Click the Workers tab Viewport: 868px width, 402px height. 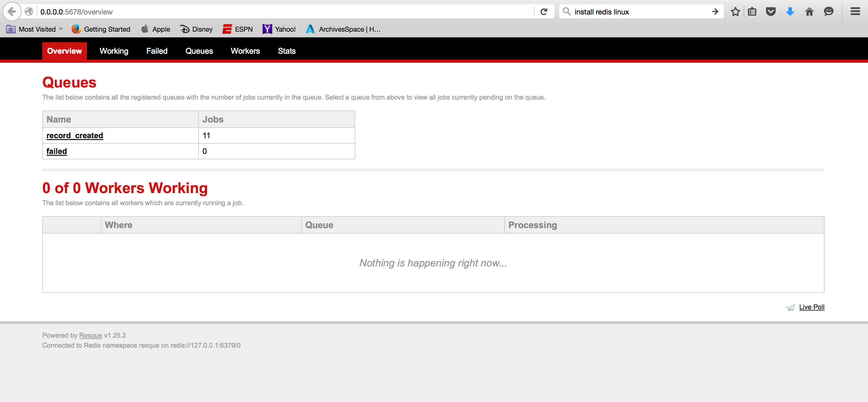[245, 51]
